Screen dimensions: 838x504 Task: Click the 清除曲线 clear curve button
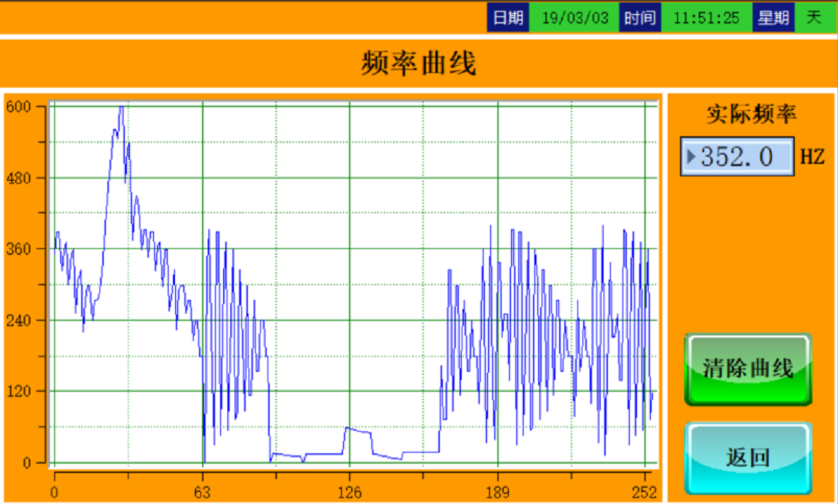coord(748,368)
